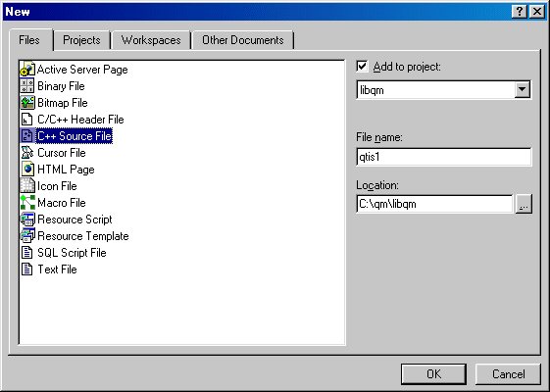
Task: Choose the Icon File entry icon
Action: pyautogui.click(x=27, y=186)
